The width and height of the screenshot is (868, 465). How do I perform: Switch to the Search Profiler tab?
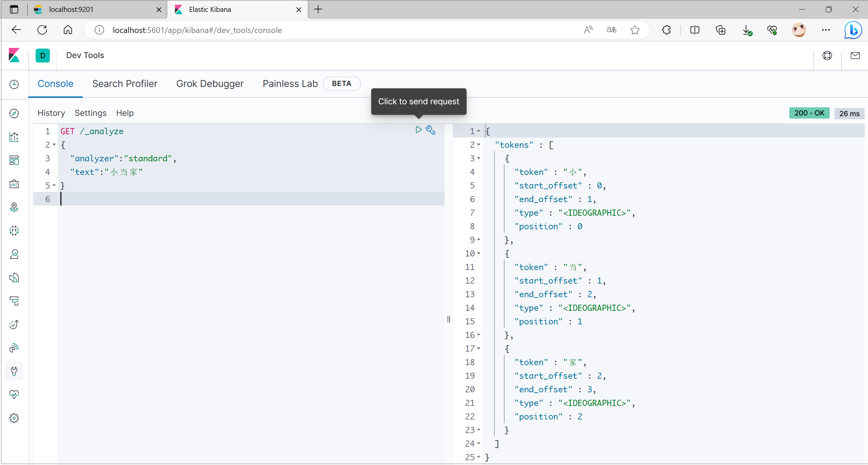pyautogui.click(x=125, y=83)
